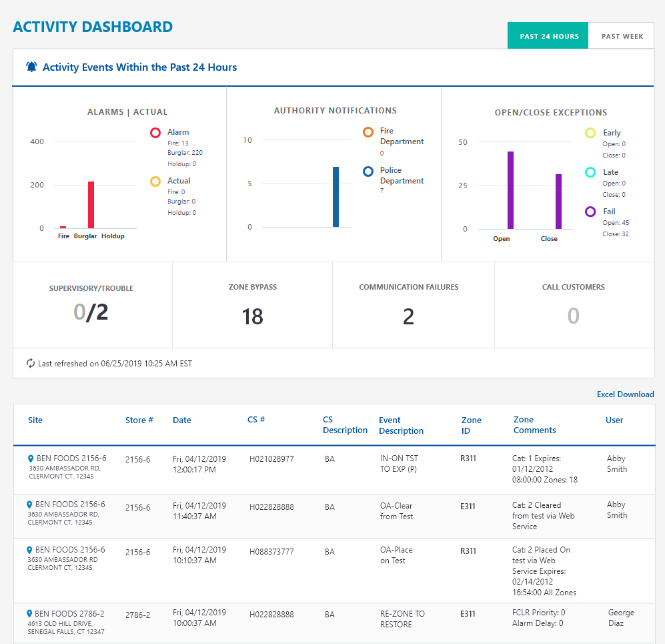Click map pin icon for first Ben Foods 2156-6 row
This screenshot has height=644, width=665.
tap(31, 458)
